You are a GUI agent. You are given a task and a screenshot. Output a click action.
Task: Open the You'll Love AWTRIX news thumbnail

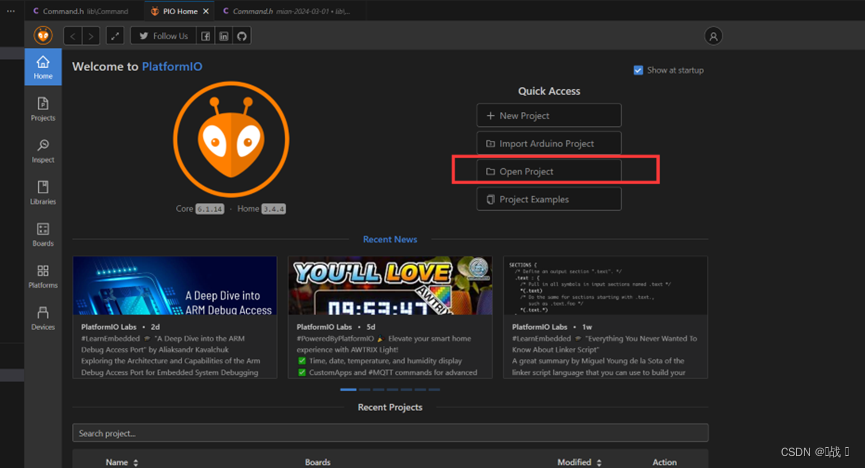click(390, 285)
